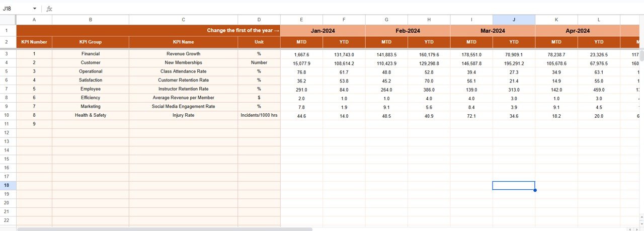Select the column J header

click(x=514, y=20)
